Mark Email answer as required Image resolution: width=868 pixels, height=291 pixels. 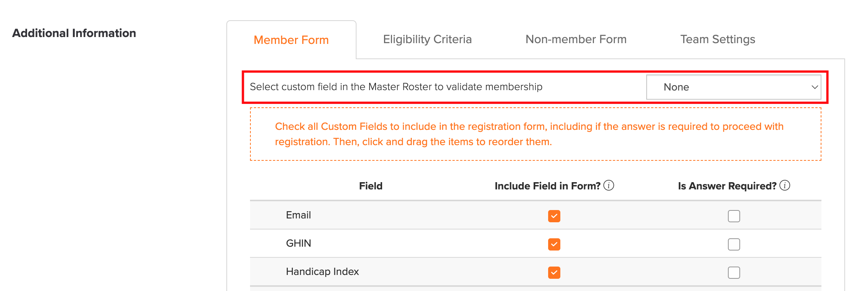pyautogui.click(x=734, y=216)
